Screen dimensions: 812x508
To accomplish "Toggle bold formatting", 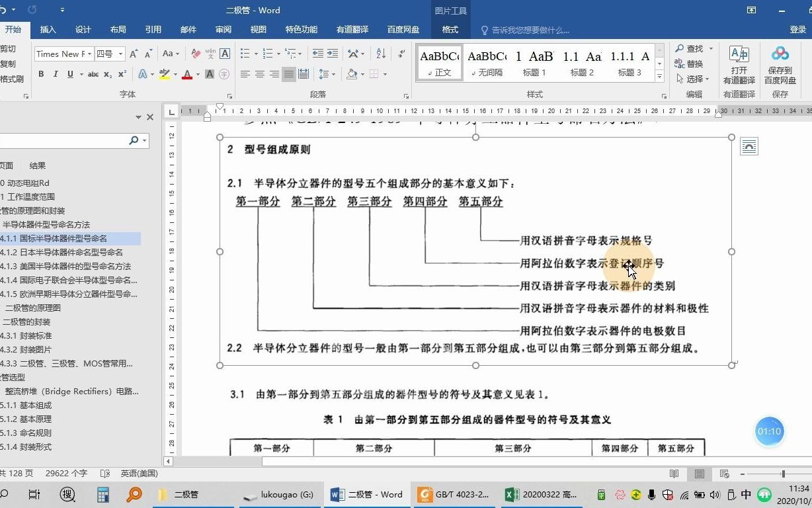I will pyautogui.click(x=40, y=74).
